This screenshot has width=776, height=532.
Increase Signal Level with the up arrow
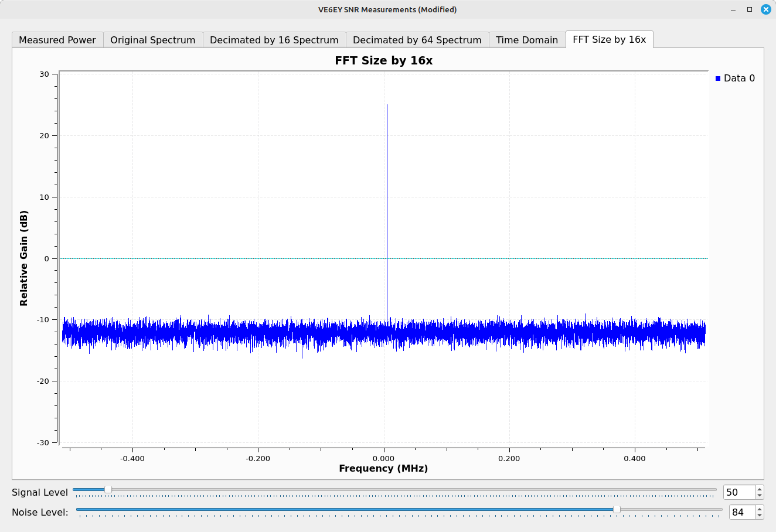(x=760, y=489)
